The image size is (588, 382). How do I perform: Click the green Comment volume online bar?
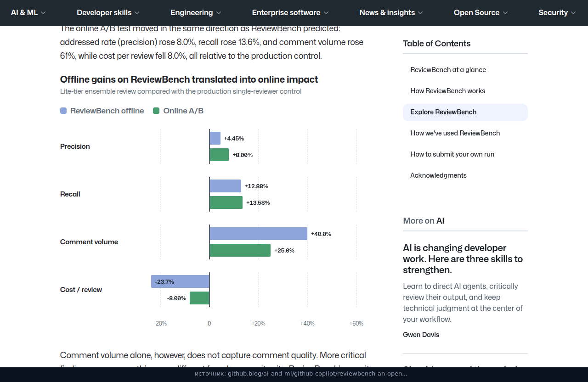[x=240, y=250]
